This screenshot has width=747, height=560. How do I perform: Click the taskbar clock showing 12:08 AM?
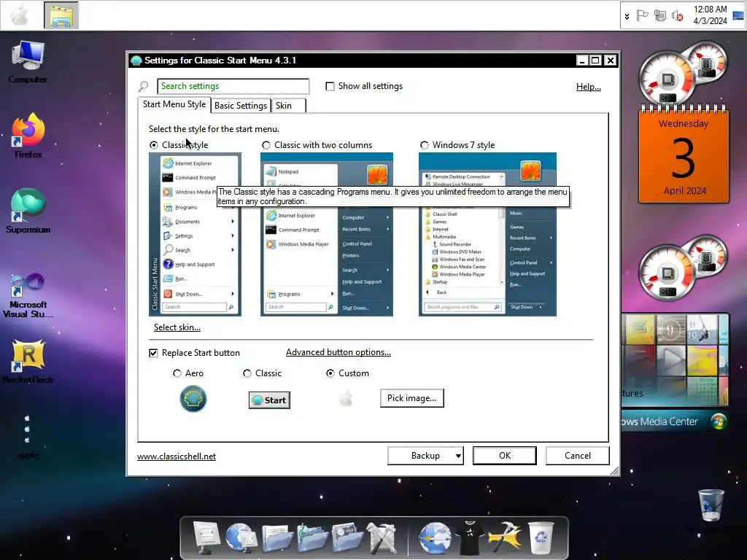pos(710,15)
